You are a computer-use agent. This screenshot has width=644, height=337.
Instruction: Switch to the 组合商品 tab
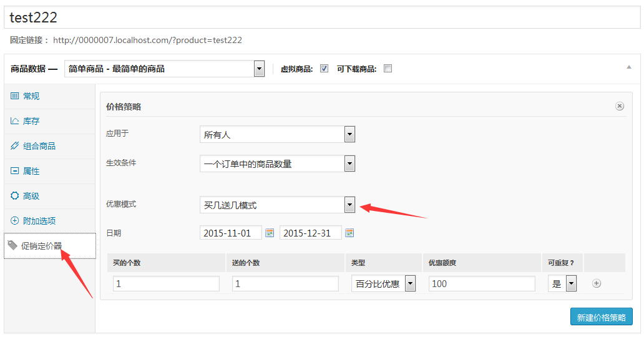(x=50, y=146)
